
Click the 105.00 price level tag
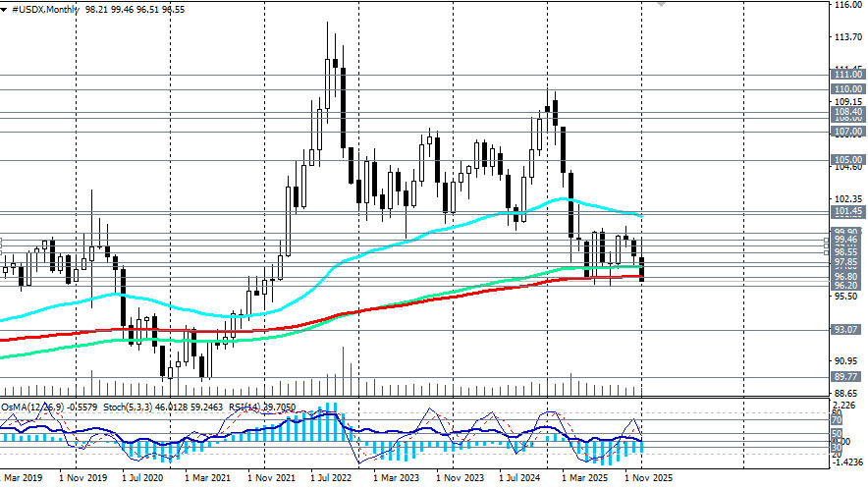pyautogui.click(x=846, y=160)
